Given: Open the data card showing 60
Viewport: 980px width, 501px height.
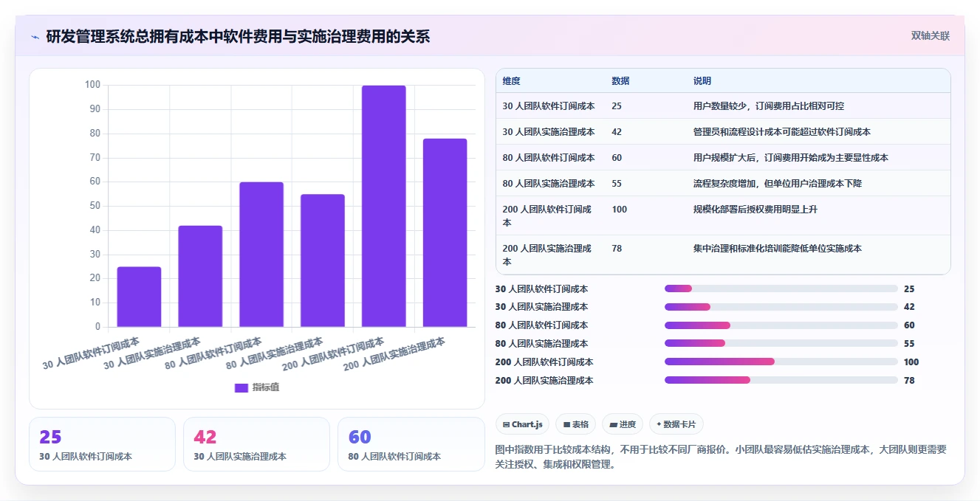Looking at the screenshot, I should (x=411, y=444).
